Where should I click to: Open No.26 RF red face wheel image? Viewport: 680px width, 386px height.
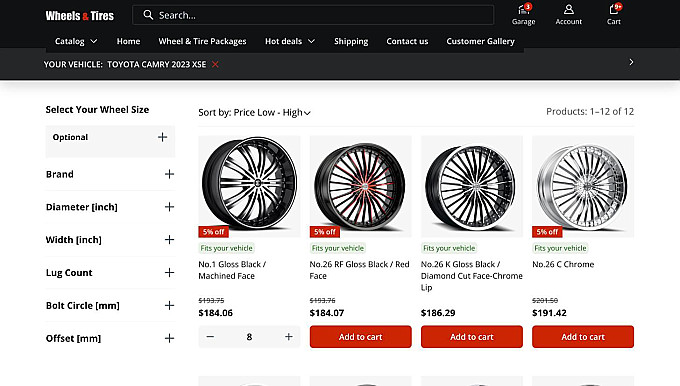360,186
